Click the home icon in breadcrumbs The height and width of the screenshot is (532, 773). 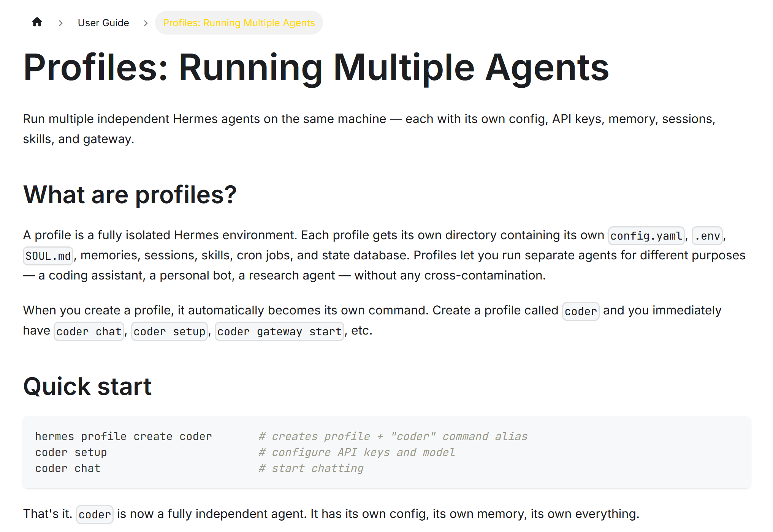[x=37, y=22]
